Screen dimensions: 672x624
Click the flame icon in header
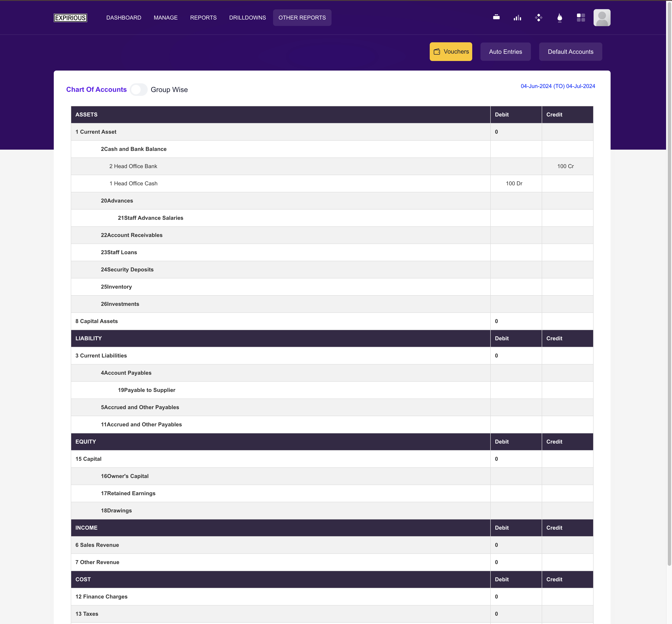pos(560,18)
